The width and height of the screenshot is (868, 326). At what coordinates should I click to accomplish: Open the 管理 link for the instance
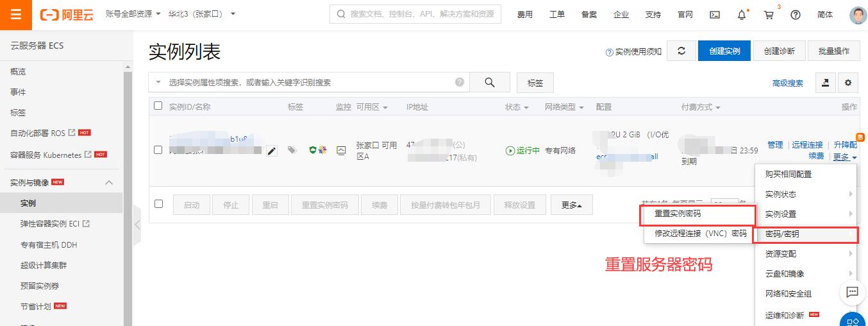(775, 145)
